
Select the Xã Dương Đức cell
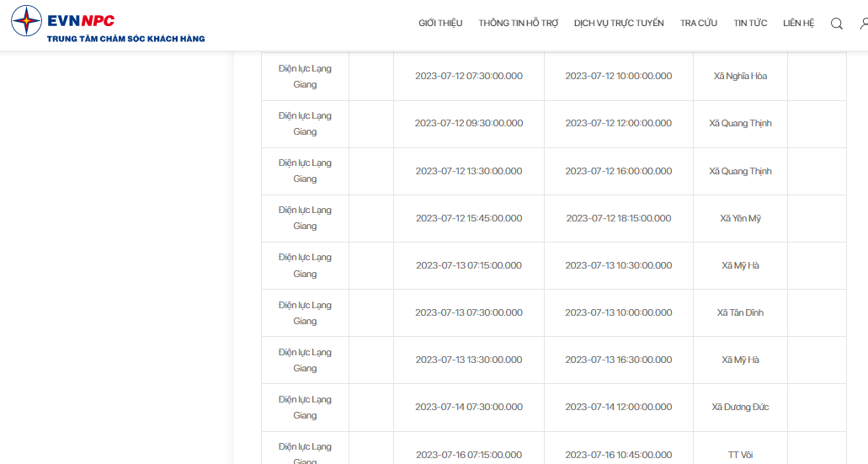coord(740,407)
